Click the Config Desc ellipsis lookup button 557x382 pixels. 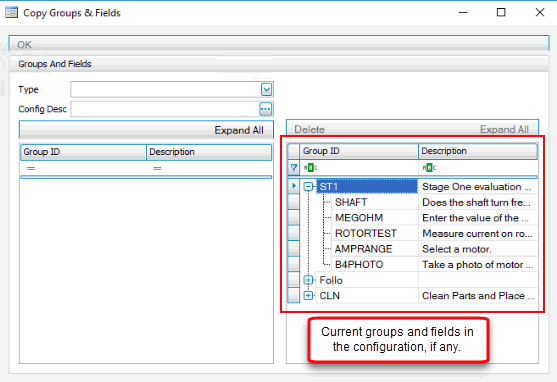coord(265,109)
